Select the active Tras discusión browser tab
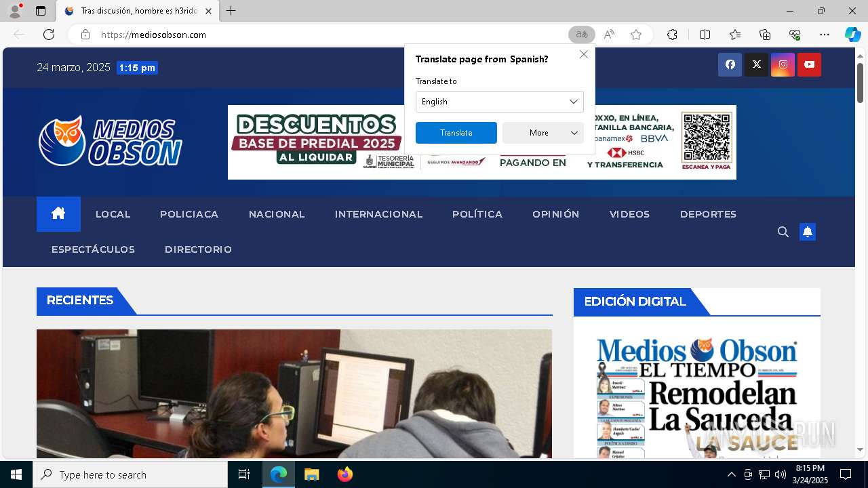Screen dimensions: 868x488 [x=138, y=12]
